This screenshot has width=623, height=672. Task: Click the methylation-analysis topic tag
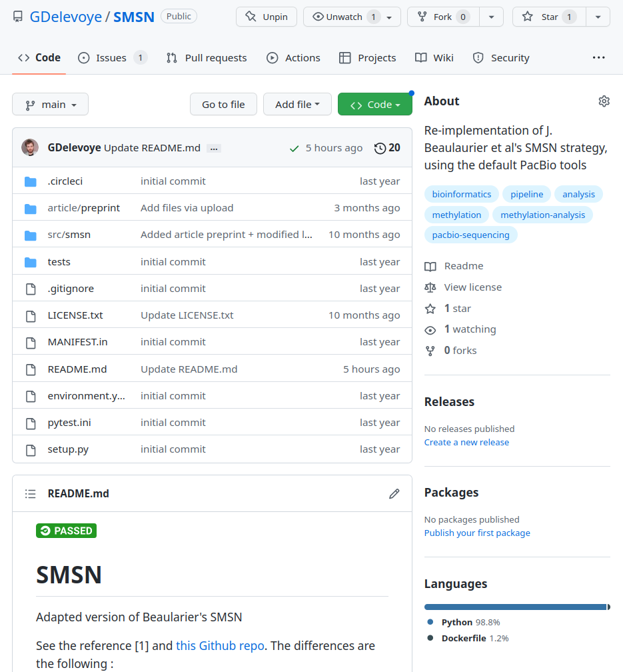542,215
